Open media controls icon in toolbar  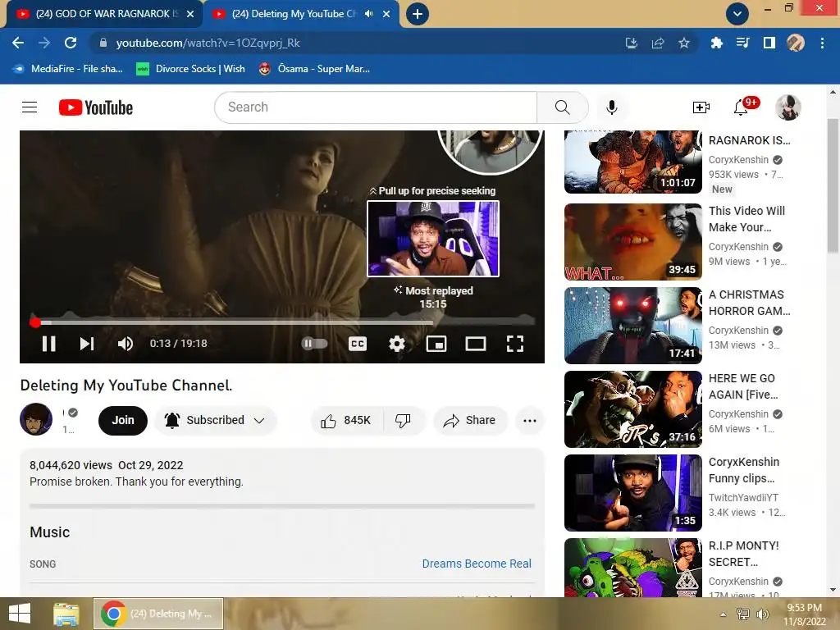[x=742, y=43]
